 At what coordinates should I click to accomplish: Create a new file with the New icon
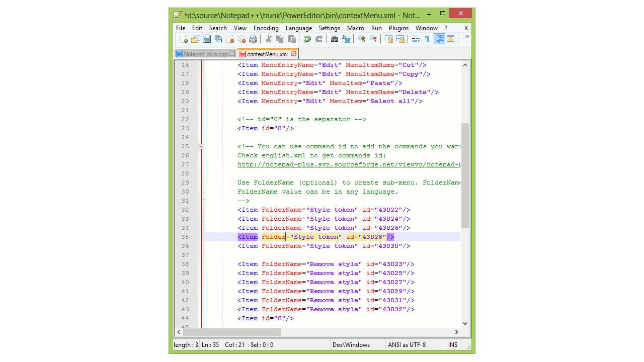(184, 39)
